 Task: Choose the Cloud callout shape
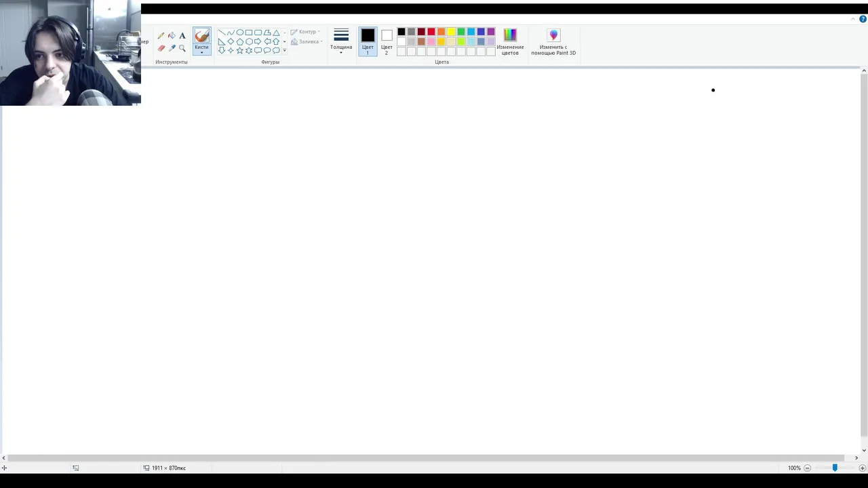276,50
